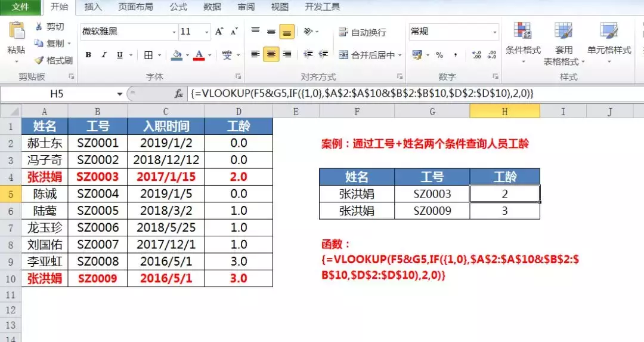The height and width of the screenshot is (342, 644).
Task: Open the font group dialog launcher
Action: point(238,76)
